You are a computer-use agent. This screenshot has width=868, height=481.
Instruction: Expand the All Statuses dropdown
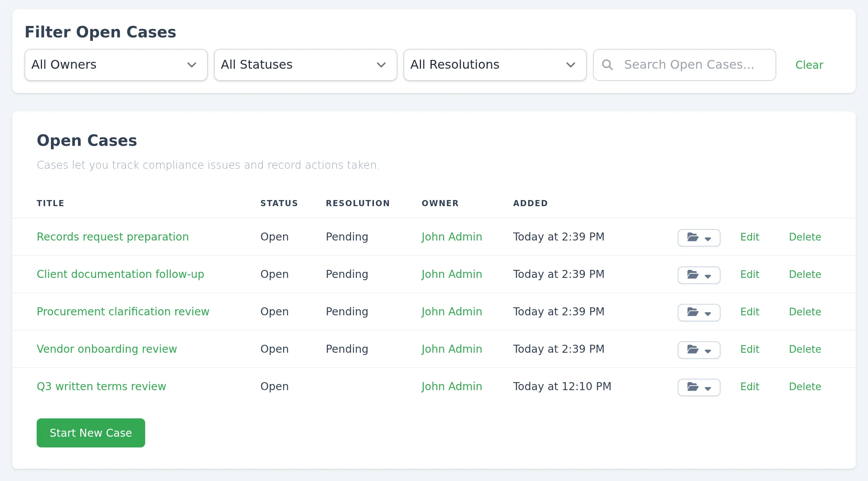(x=306, y=65)
